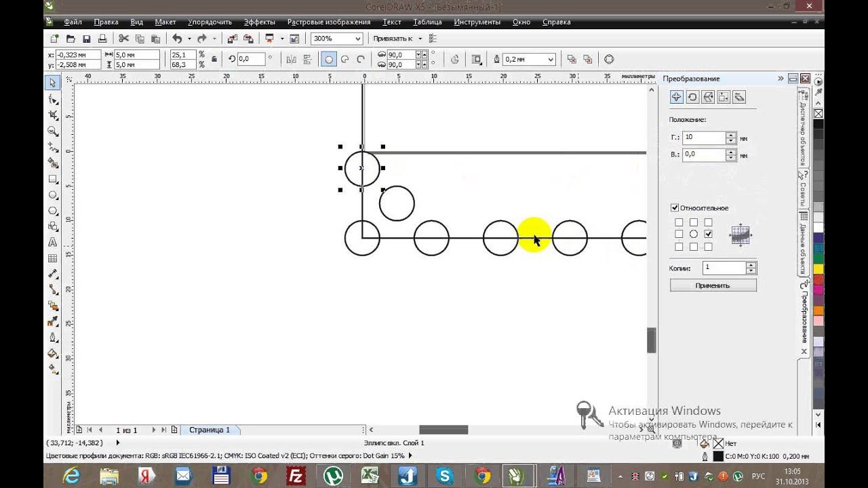Switch to the Scale and mirror transformation icon

click(708, 97)
